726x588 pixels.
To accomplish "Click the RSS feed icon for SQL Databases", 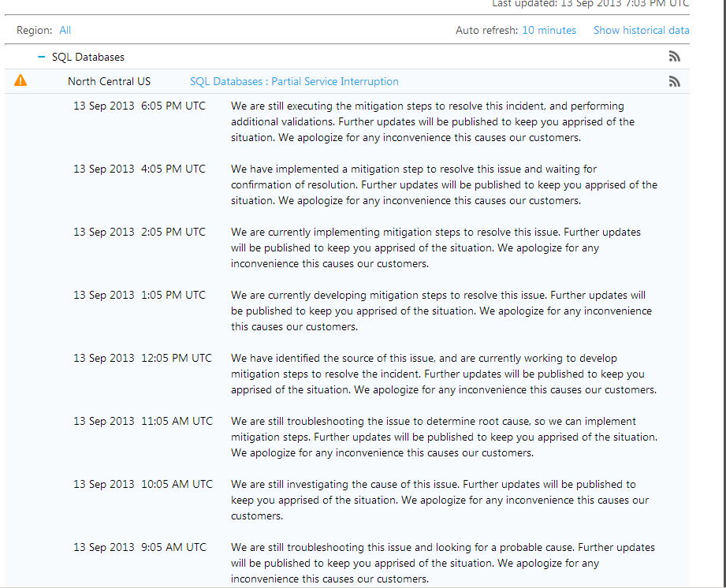I will (674, 57).
